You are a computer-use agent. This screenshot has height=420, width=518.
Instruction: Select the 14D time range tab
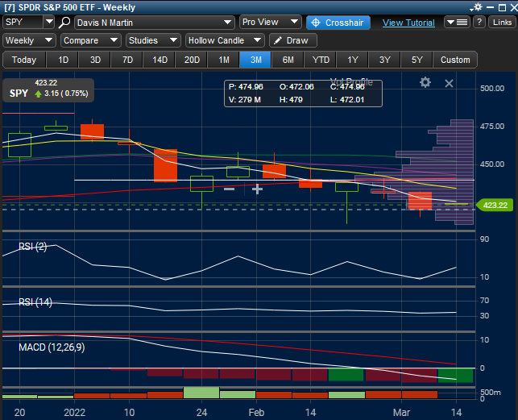point(160,60)
